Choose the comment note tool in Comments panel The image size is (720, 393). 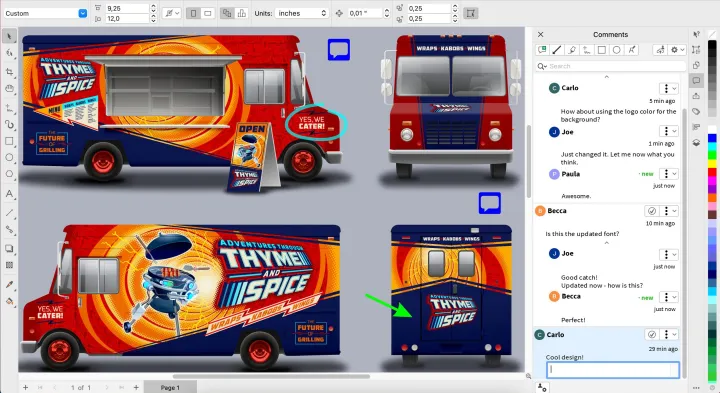point(542,50)
